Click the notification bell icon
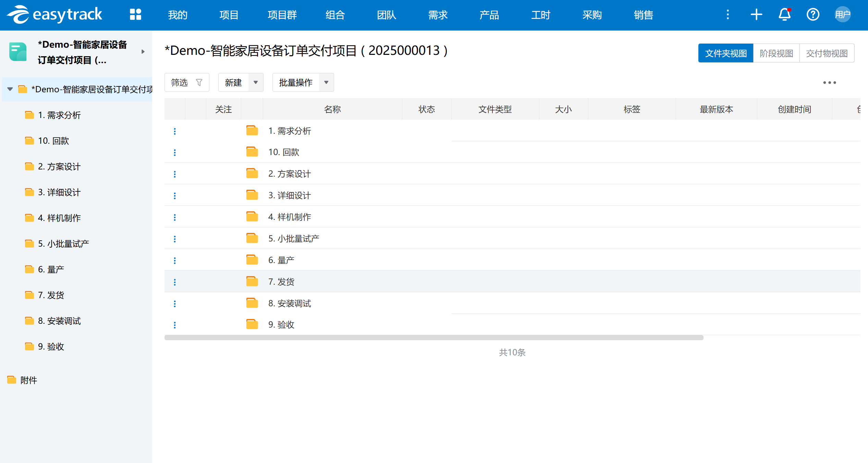The width and height of the screenshot is (868, 463). coord(784,14)
